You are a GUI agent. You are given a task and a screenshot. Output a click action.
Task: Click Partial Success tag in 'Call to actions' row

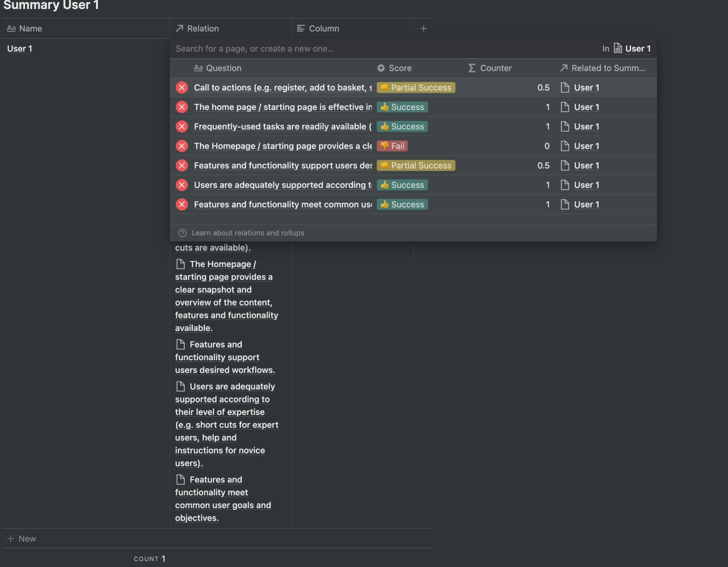(416, 88)
